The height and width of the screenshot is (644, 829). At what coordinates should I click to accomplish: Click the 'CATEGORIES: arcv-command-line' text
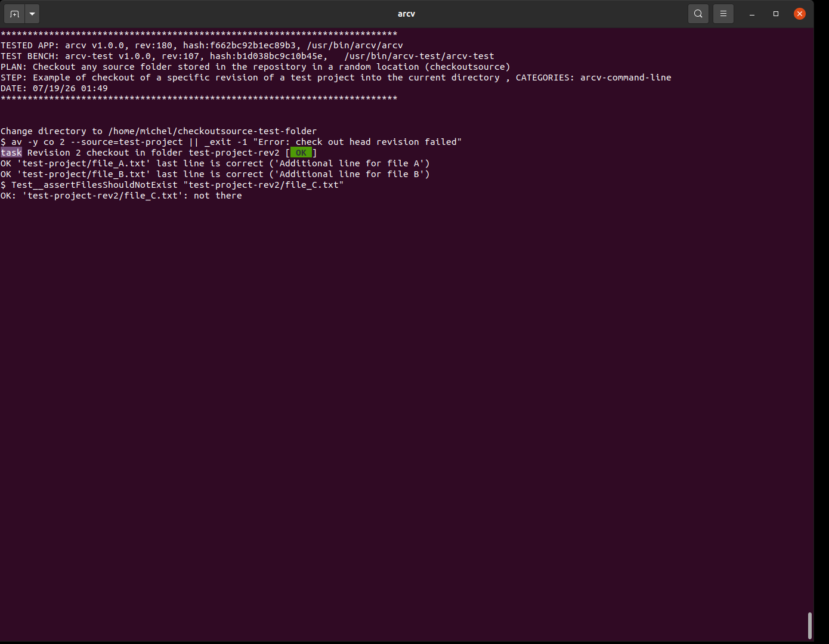(593, 78)
